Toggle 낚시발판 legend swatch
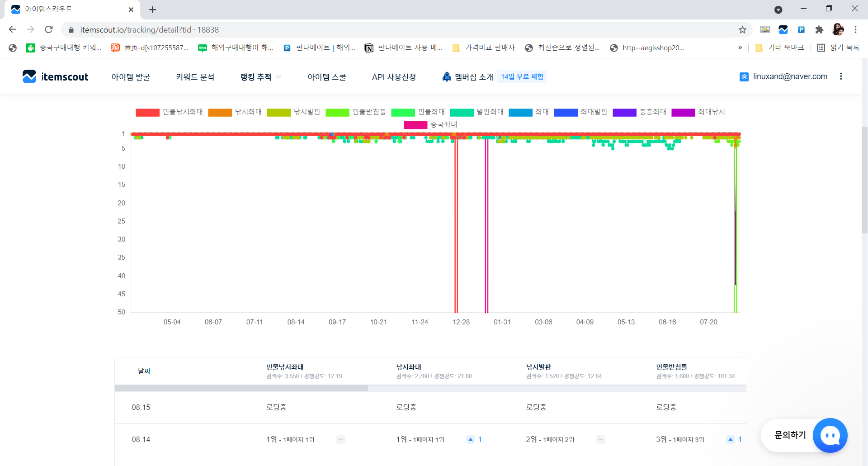The height and width of the screenshot is (466, 868). point(279,112)
